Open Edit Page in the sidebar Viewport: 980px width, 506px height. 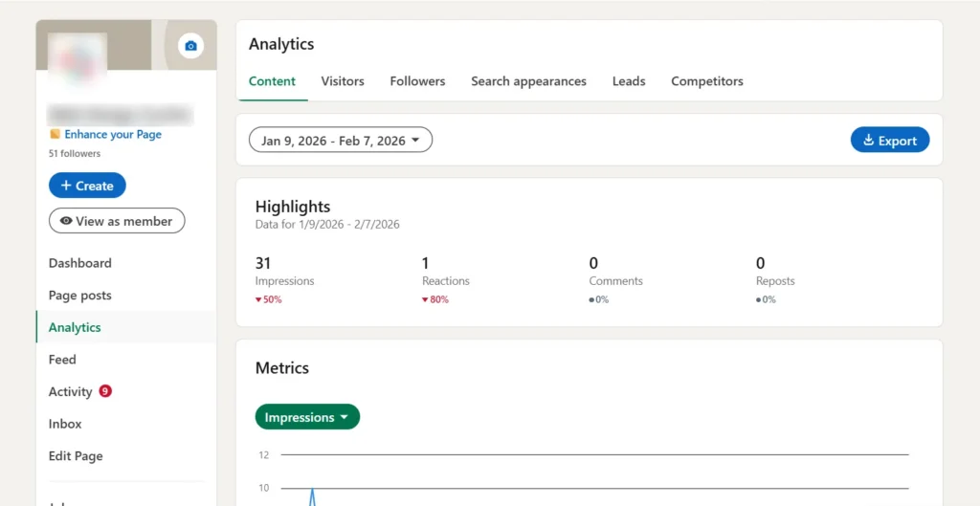tap(76, 456)
